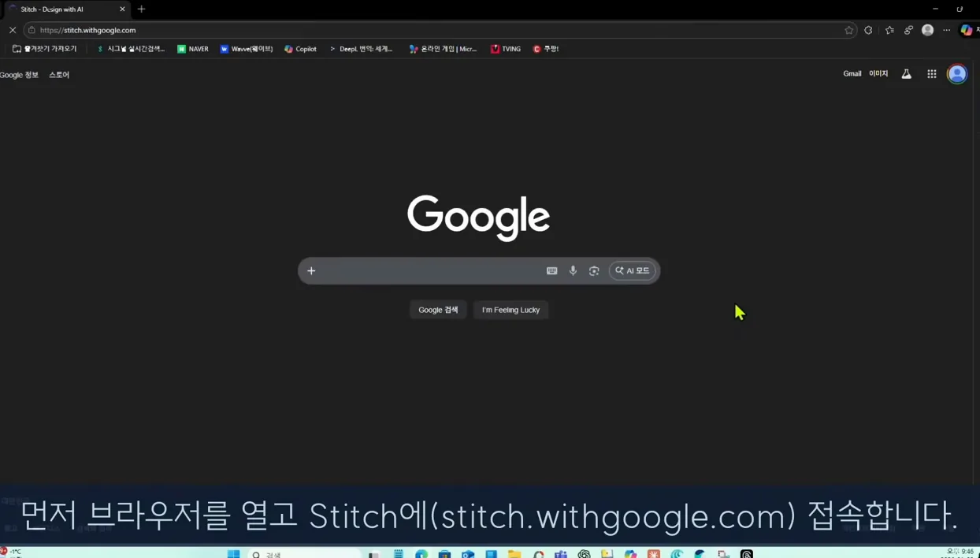This screenshot has height=558, width=980.
Task: Open the browser settings and more menu
Action: [x=947, y=30]
